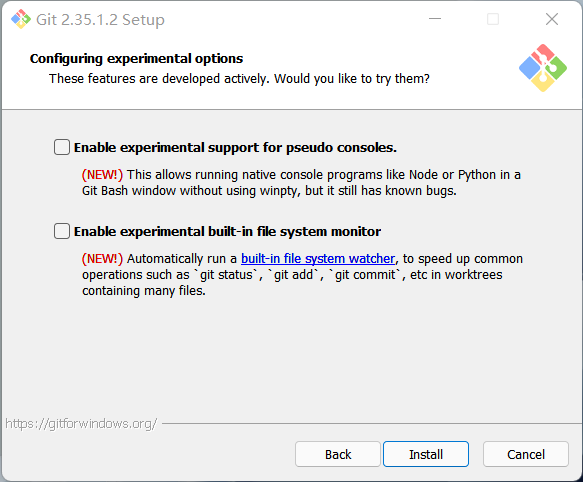Click the red NEW! tag under file system monitor
583x482 pixels.
click(x=102, y=259)
